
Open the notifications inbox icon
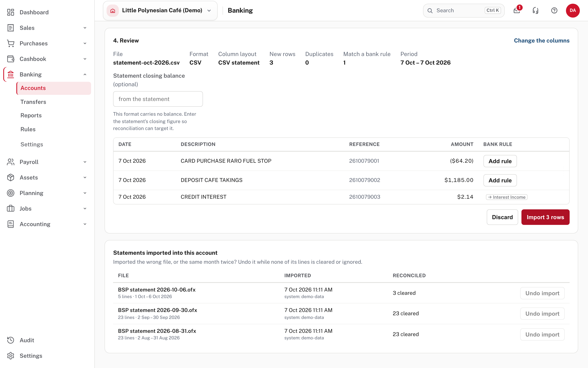coord(517,10)
